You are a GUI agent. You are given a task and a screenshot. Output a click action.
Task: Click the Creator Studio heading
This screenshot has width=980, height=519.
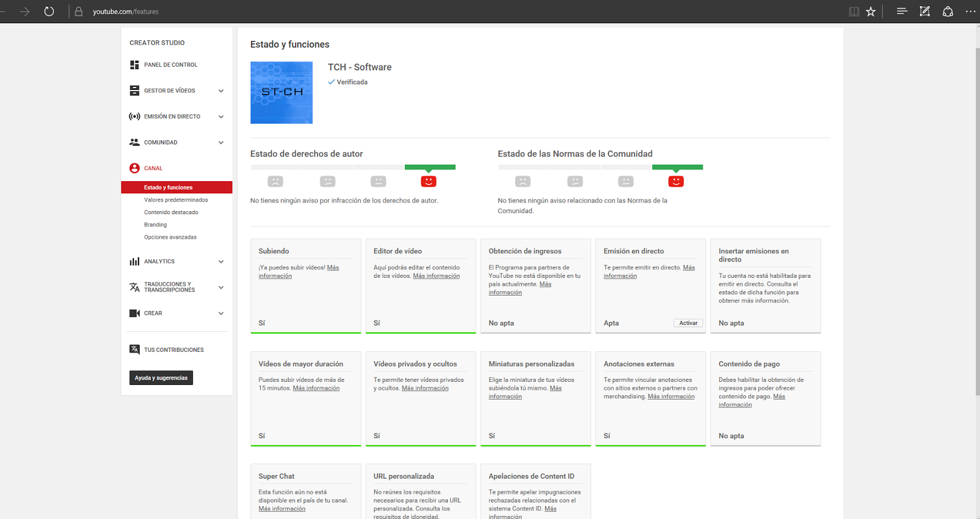tap(157, 43)
